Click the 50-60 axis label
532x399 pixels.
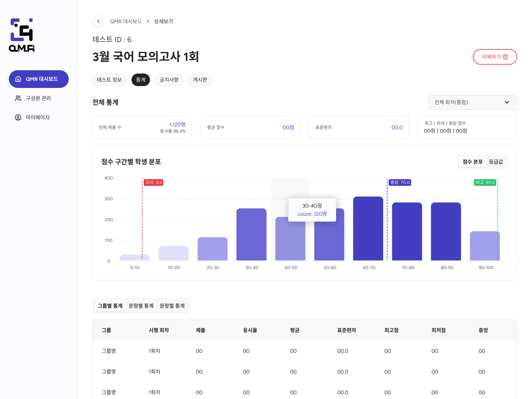coord(330,267)
